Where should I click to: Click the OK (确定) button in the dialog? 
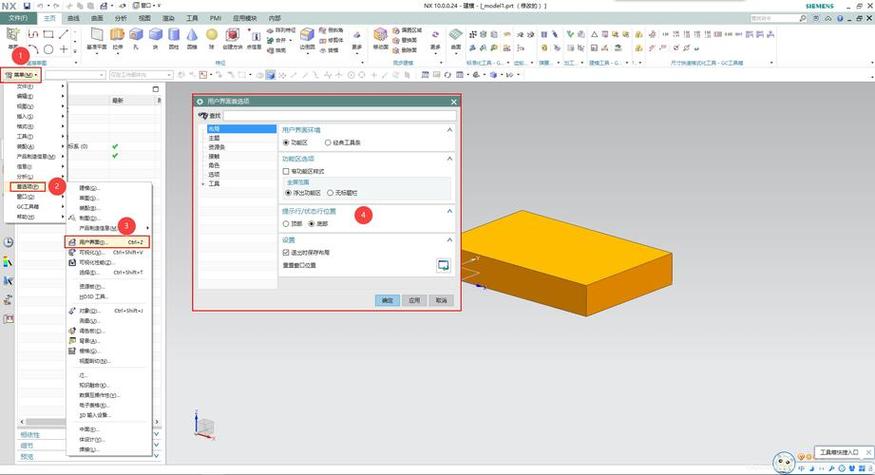point(387,300)
